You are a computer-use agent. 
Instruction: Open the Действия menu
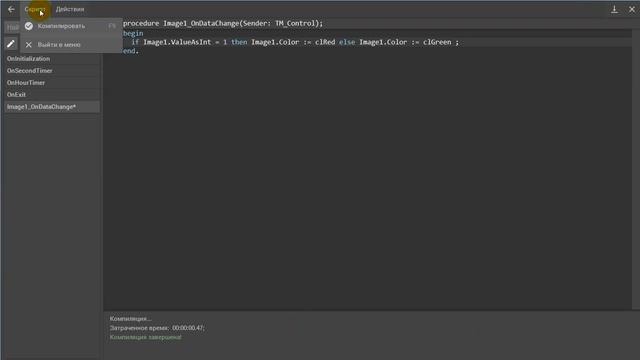70,9
